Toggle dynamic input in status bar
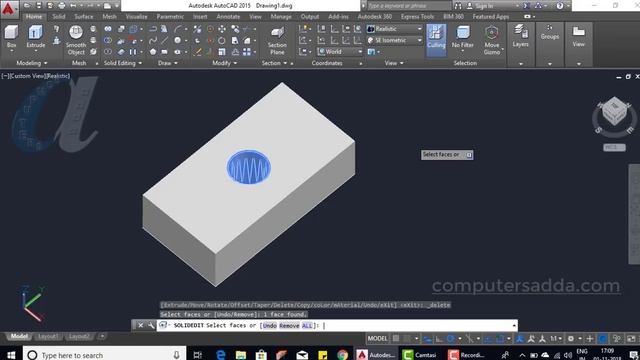 click(427, 338)
